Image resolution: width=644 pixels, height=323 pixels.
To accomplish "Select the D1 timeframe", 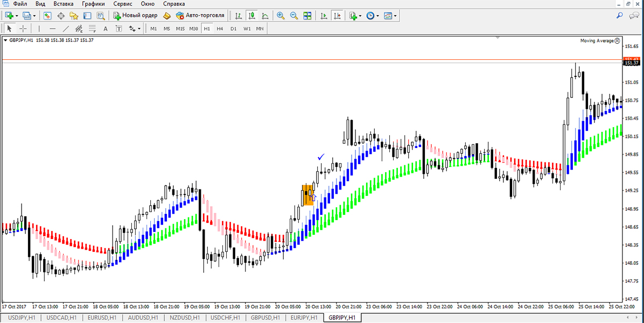I will [233, 29].
